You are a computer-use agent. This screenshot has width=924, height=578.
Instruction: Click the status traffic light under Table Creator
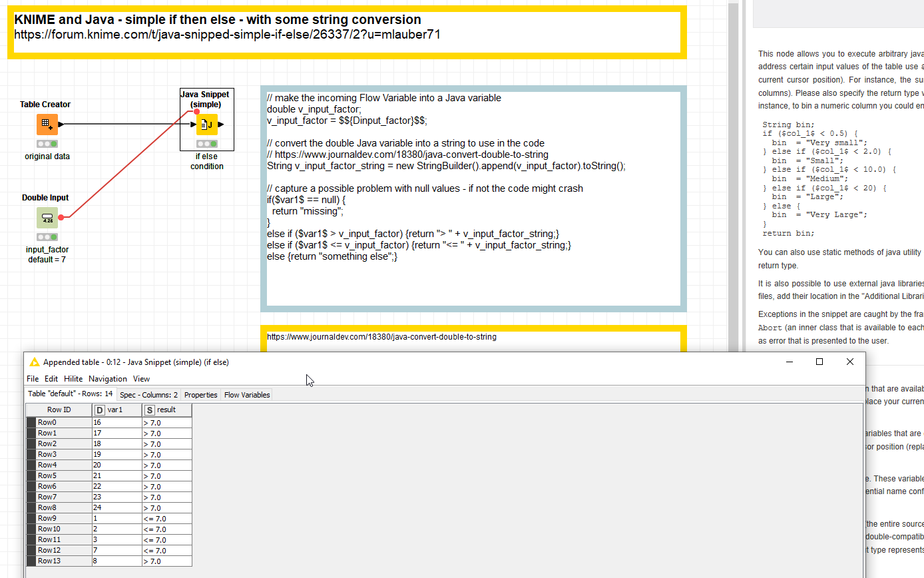click(x=47, y=144)
